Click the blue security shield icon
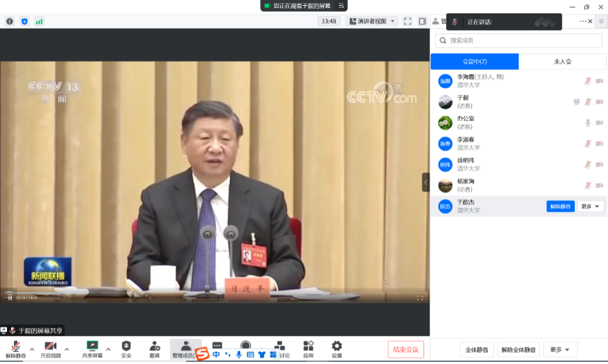 (x=24, y=22)
